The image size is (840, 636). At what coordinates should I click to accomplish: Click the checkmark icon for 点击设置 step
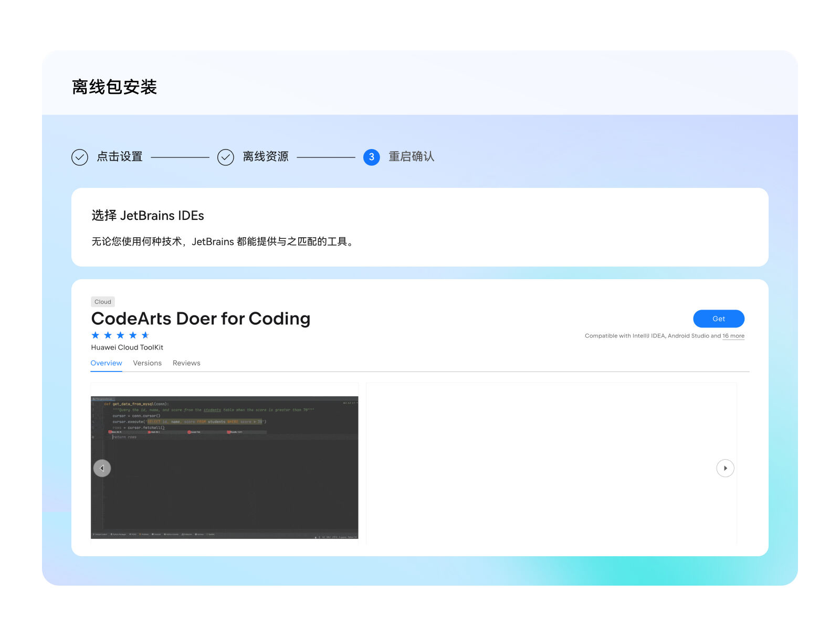click(80, 157)
